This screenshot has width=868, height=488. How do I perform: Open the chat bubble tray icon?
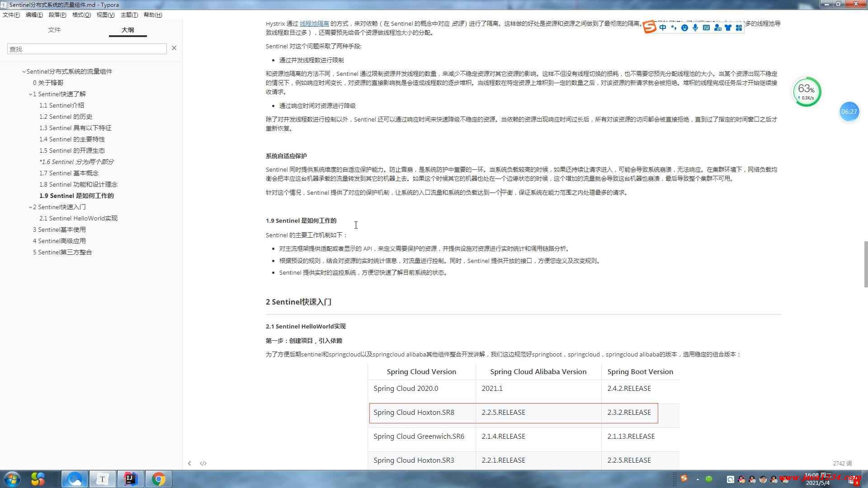click(730, 479)
